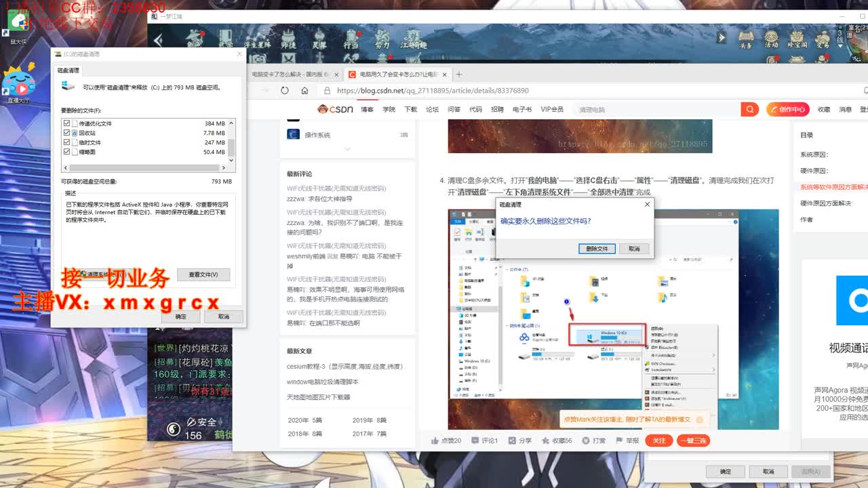Screen dimensions: 868x488
Task: Click 删除文件 in confirmation dialog
Action: pyautogui.click(x=597, y=249)
